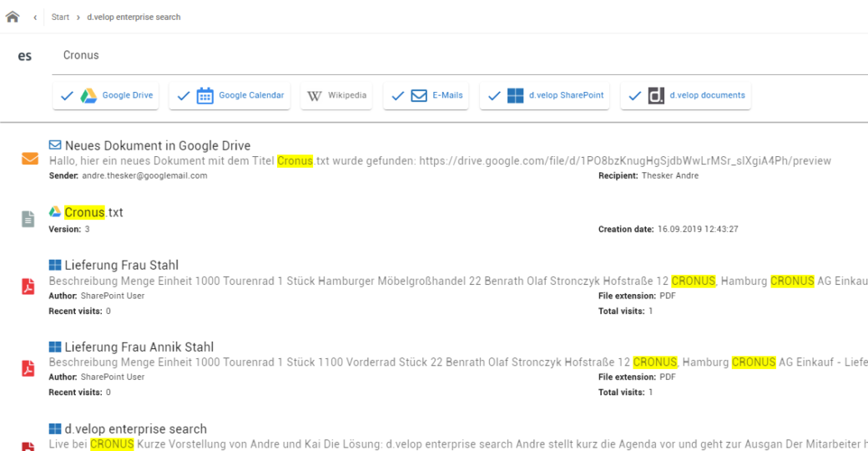Click the SharePoint windows logo in filter
Image resolution: width=868 pixels, height=451 pixels.
[x=516, y=96]
